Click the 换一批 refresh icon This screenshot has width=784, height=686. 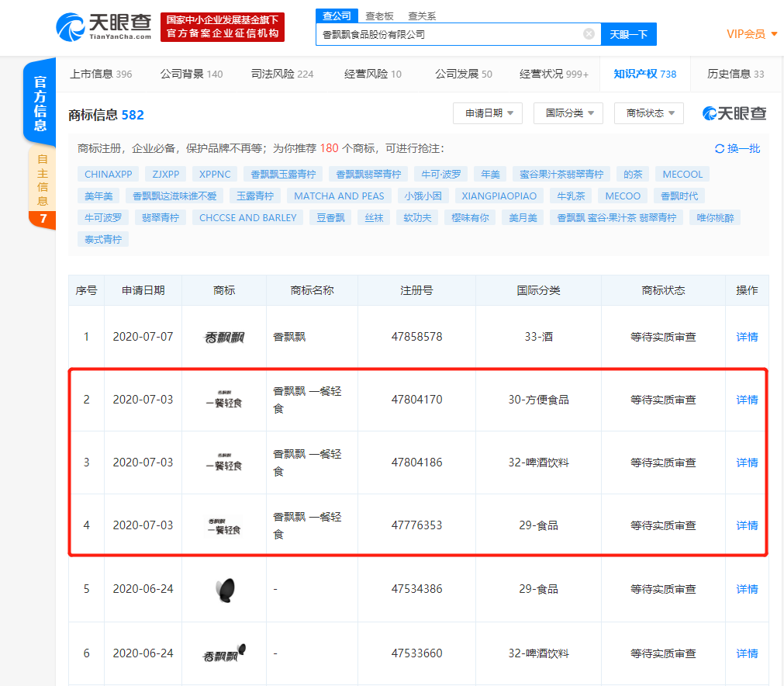click(720, 149)
